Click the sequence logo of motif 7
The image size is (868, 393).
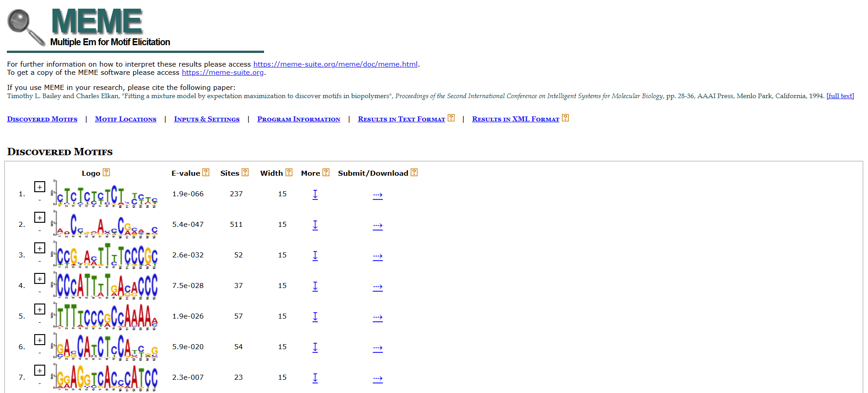point(105,377)
